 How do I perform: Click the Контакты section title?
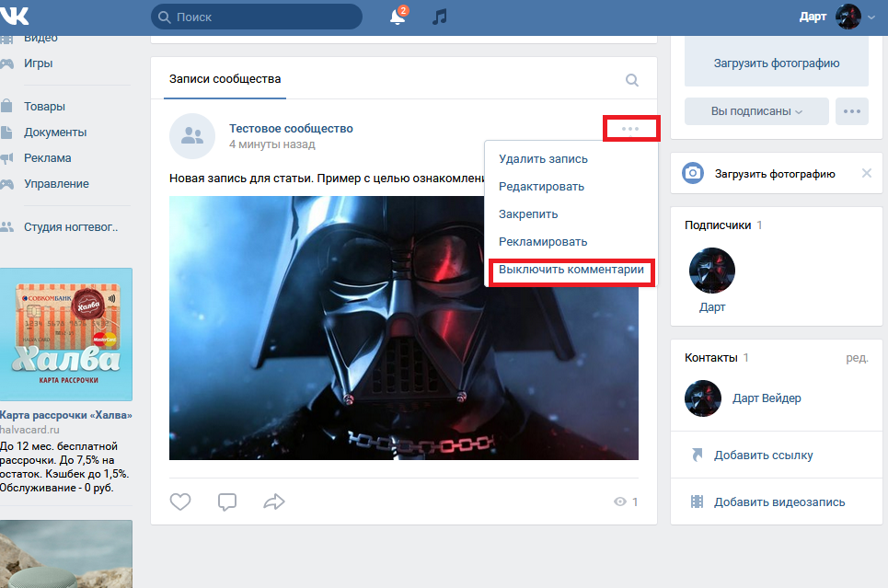(x=710, y=358)
